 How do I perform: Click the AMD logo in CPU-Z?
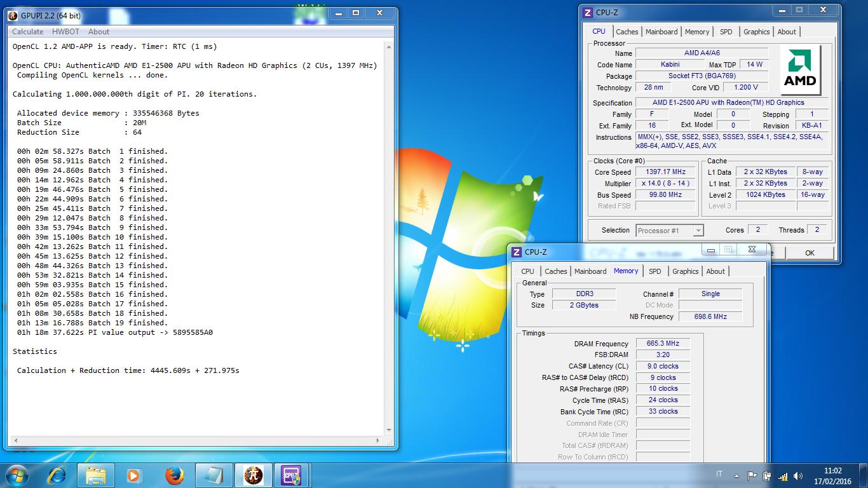coord(799,70)
